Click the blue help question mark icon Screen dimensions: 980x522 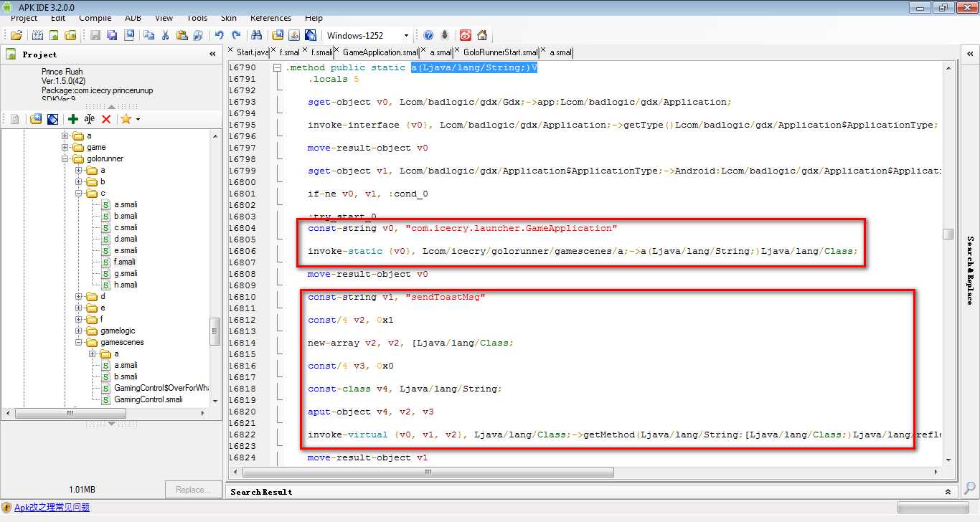tap(428, 35)
